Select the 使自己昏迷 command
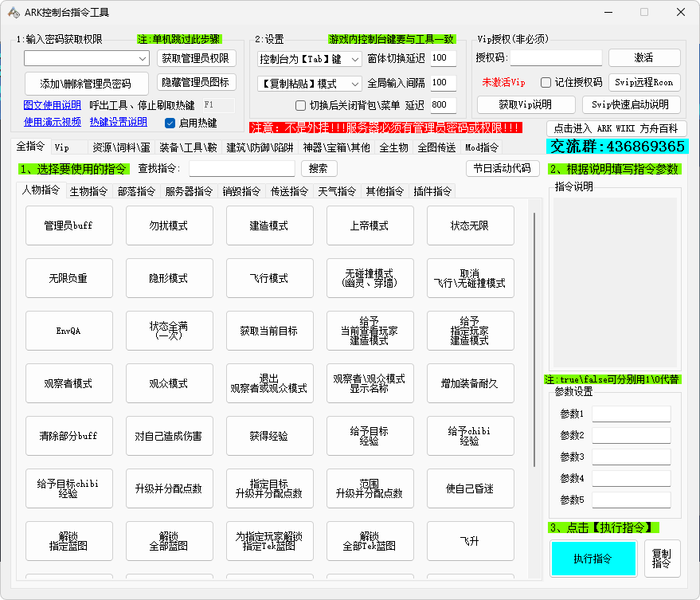Screen dimensions: 700x600 (471, 488)
